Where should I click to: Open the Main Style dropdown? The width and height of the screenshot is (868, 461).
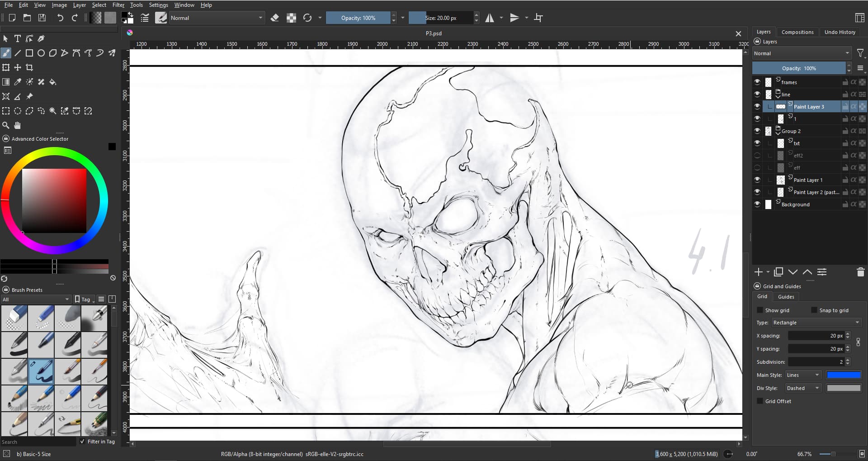tap(803, 375)
